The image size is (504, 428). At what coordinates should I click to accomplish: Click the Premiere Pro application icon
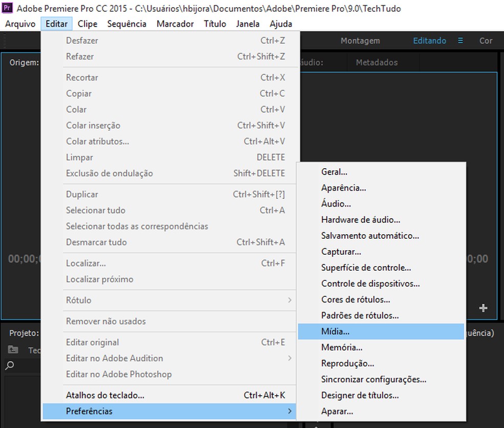click(7, 8)
